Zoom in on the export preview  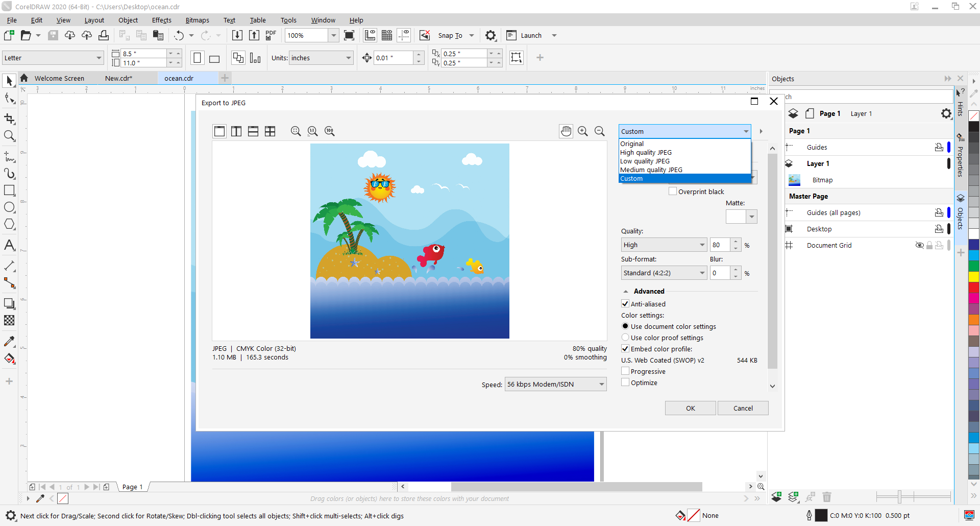[582, 131]
